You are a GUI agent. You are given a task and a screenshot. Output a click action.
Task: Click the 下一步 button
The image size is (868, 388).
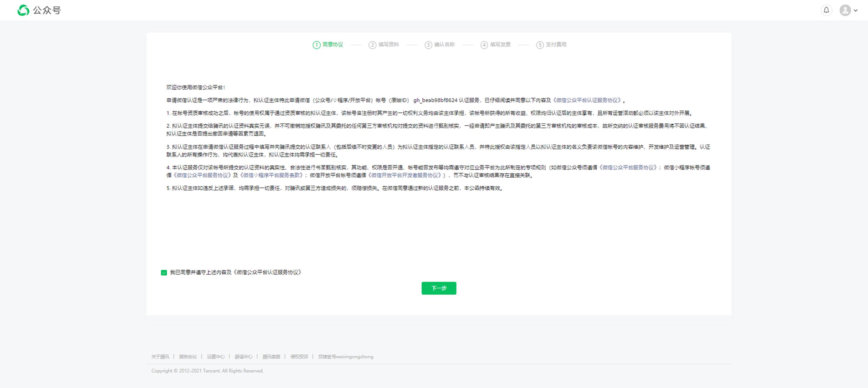[x=439, y=288]
